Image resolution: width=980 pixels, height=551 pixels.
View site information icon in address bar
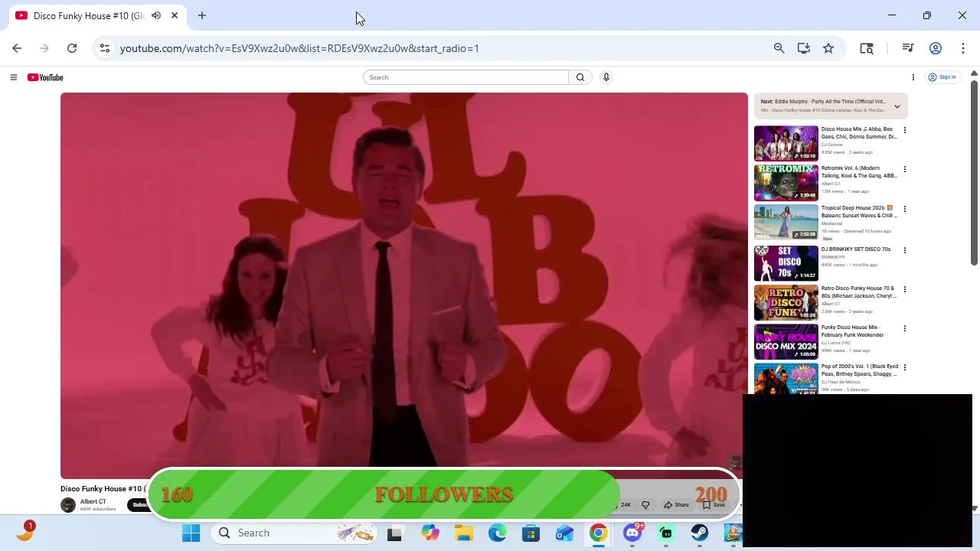coord(105,48)
